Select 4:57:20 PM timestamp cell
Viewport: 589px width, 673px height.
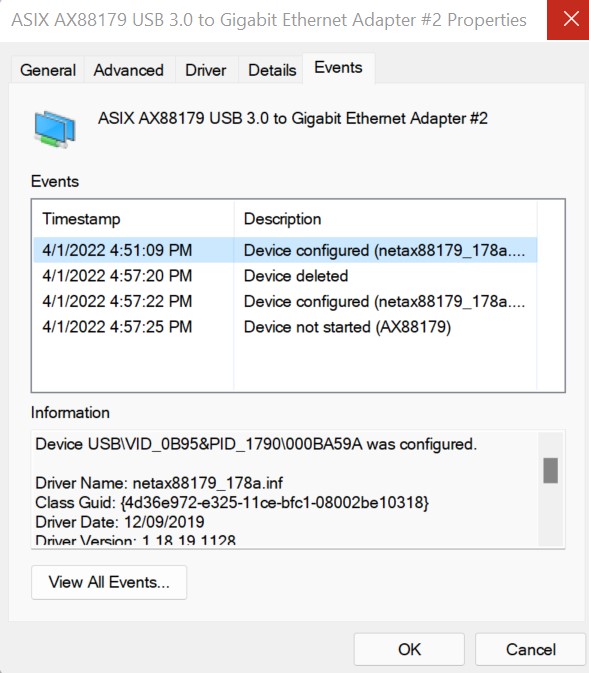pos(117,276)
